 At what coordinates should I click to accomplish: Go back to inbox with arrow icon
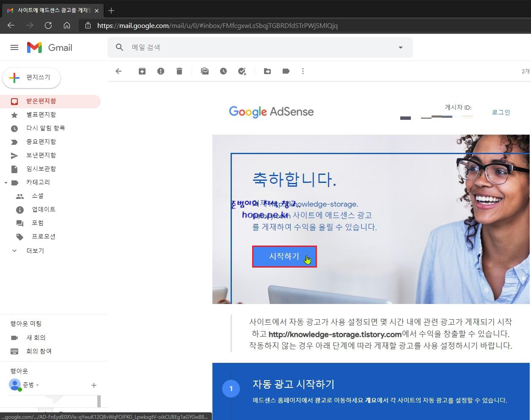(x=118, y=71)
